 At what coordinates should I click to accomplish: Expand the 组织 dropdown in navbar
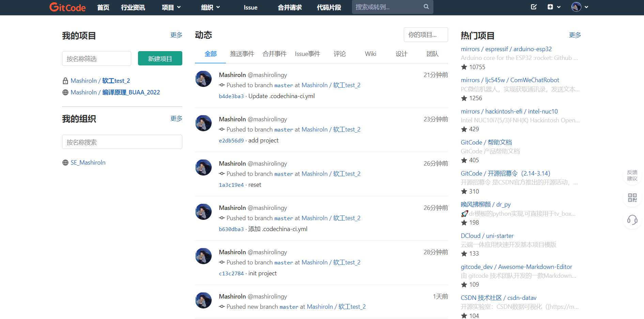(210, 7)
